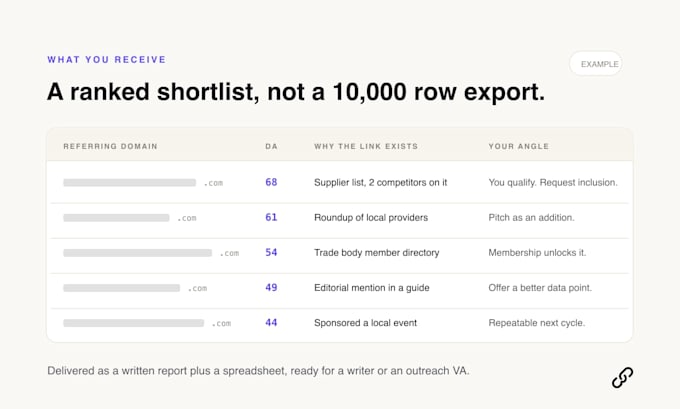680x409 pixels.
Task: Click the redacted domain in first row
Action: 143,183
